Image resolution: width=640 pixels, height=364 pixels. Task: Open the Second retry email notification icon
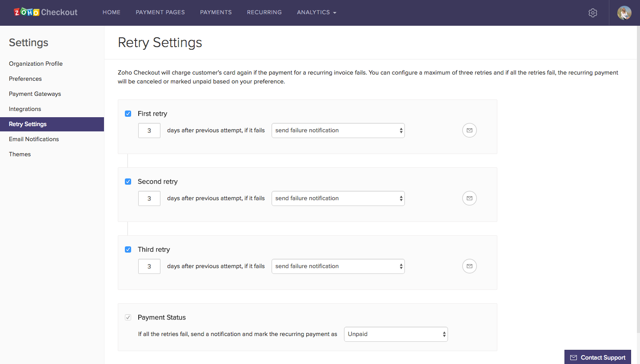click(469, 198)
